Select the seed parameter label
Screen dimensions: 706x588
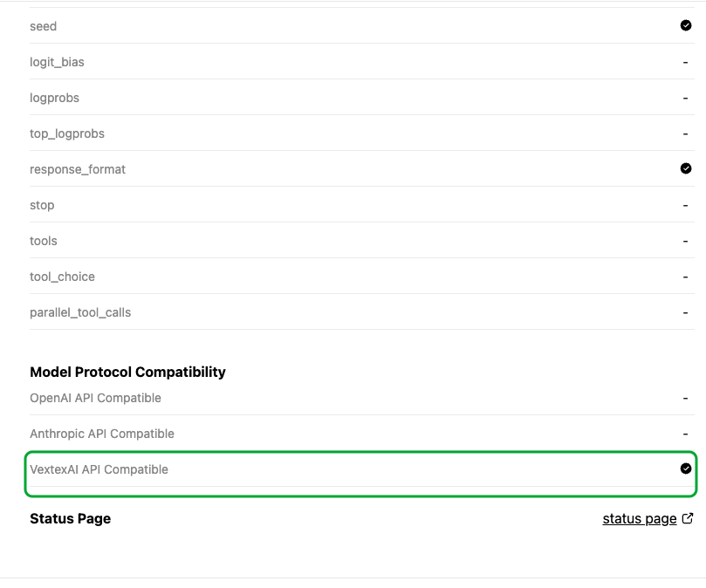click(44, 26)
